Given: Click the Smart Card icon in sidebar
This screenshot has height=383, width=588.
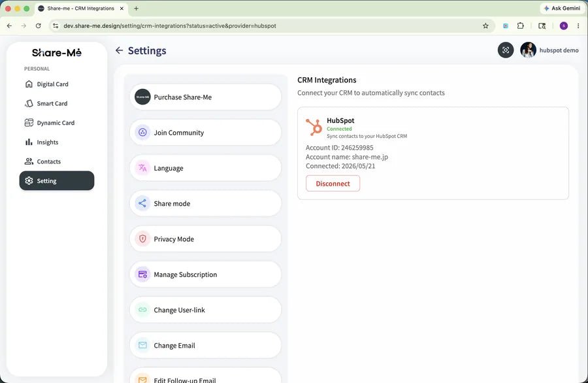Looking at the screenshot, I should (29, 103).
